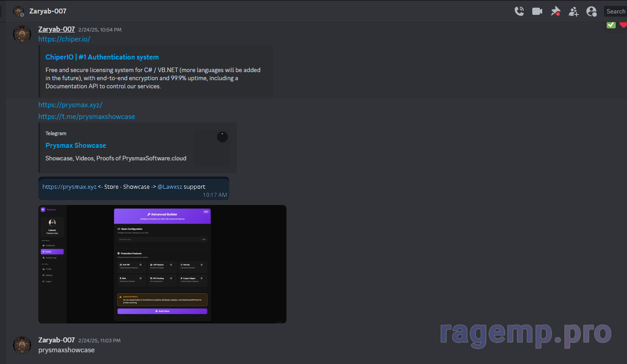Viewport: 627px width, 364px height.
Task: Click the Search field in the header
Action: coord(615,11)
